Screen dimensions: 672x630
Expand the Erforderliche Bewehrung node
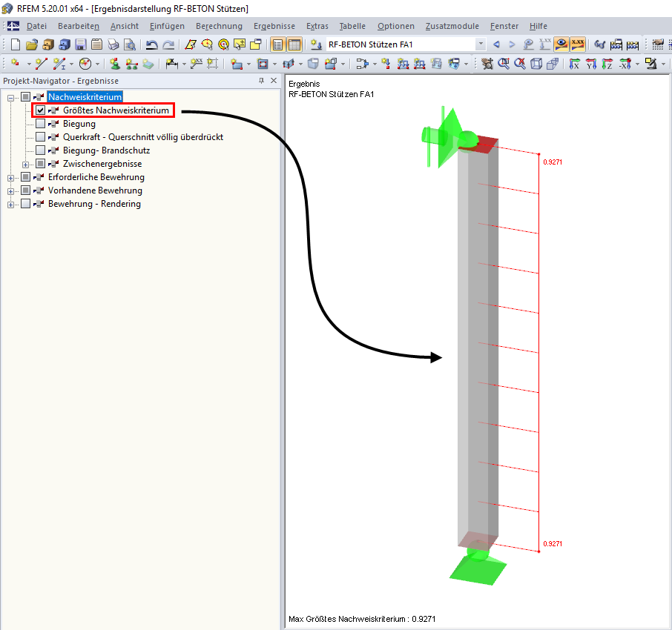[10, 178]
